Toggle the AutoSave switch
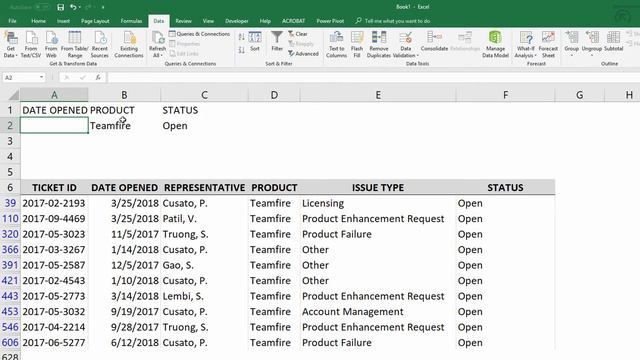640x360 pixels. tap(42, 7)
